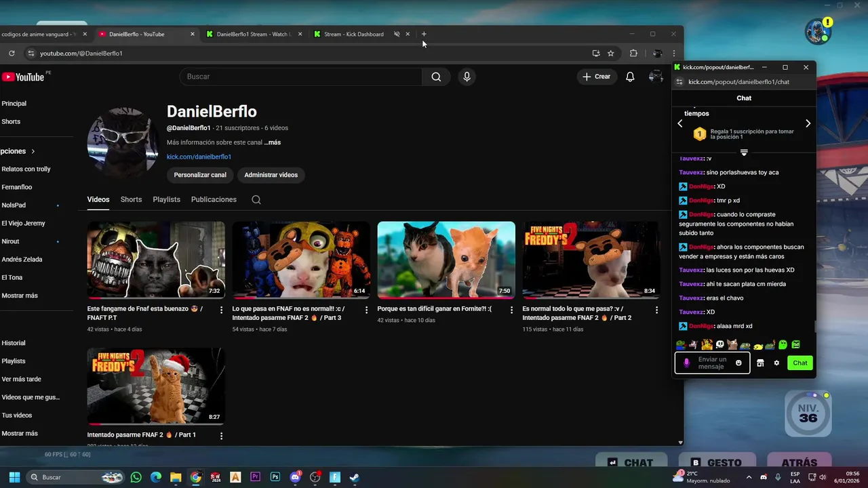This screenshot has width=868, height=488.
Task: Open Kick chat shop icon
Action: tap(760, 363)
